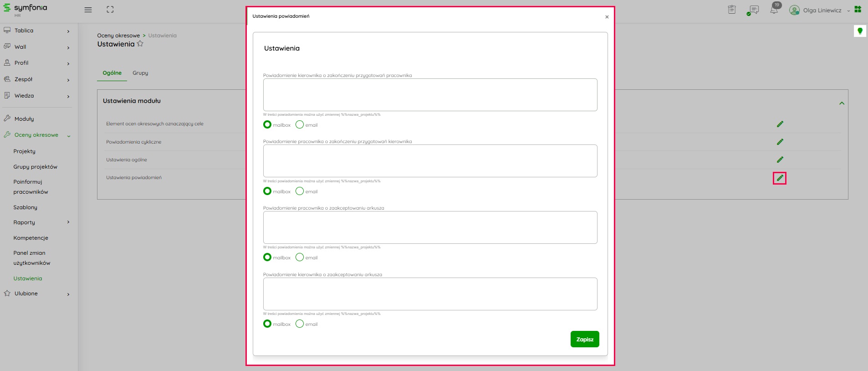868x371 pixels.
Task: Click Oceny okresowe breadcrumb link
Action: [x=118, y=36]
